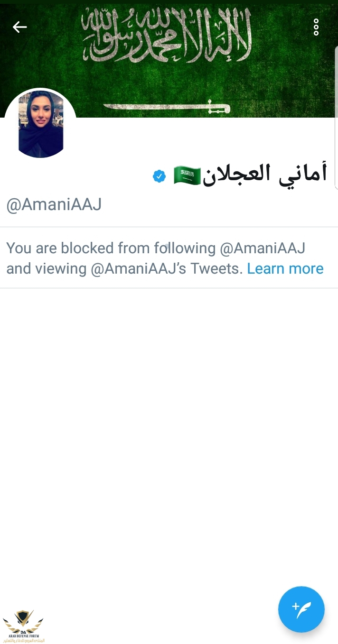Select the @AmaniAAJ handle under the name
Screen dimensions: 338x644
54,205
